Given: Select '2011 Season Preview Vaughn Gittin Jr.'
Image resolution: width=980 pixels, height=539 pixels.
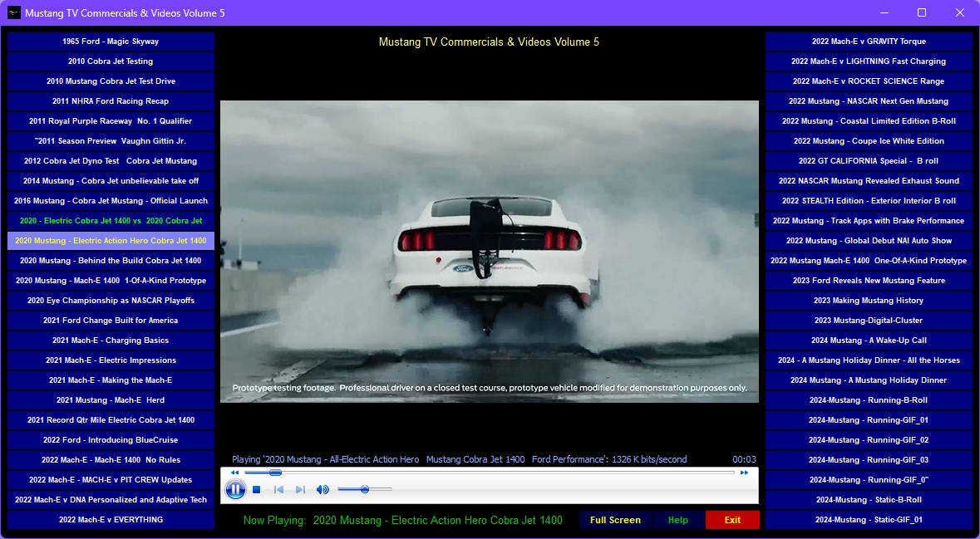Looking at the screenshot, I should 111,141.
